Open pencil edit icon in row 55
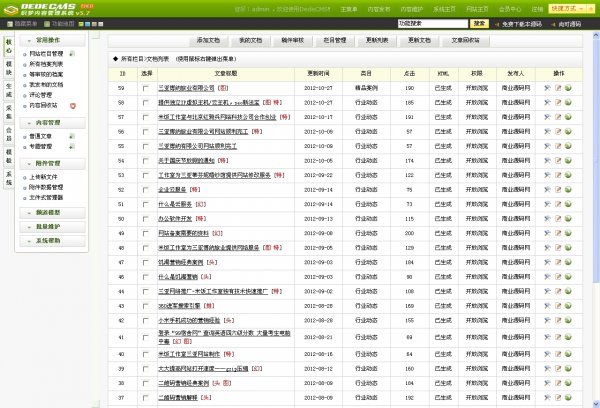The image size is (600, 408). [558, 146]
